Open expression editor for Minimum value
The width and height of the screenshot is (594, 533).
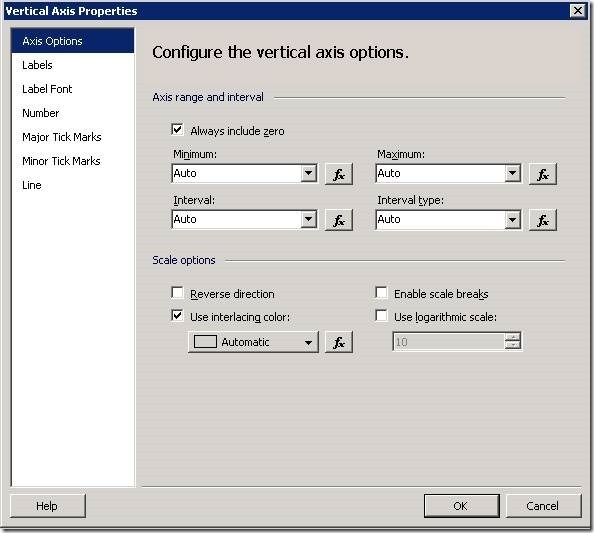click(x=339, y=174)
